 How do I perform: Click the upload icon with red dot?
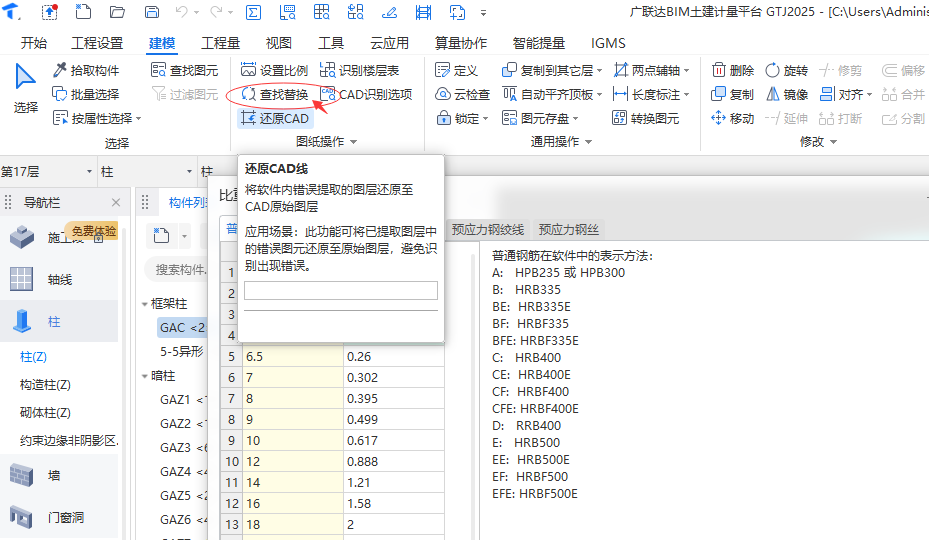click(50, 12)
